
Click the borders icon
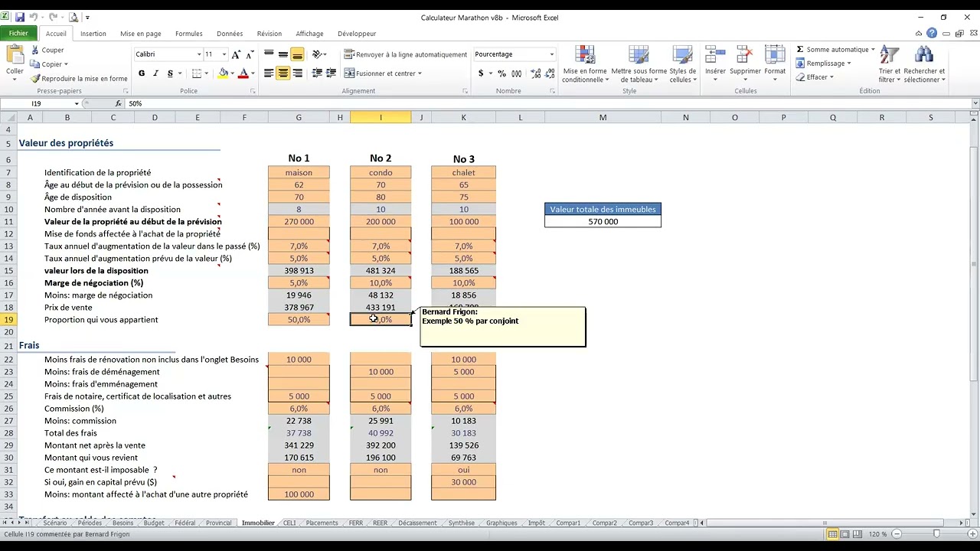[197, 73]
